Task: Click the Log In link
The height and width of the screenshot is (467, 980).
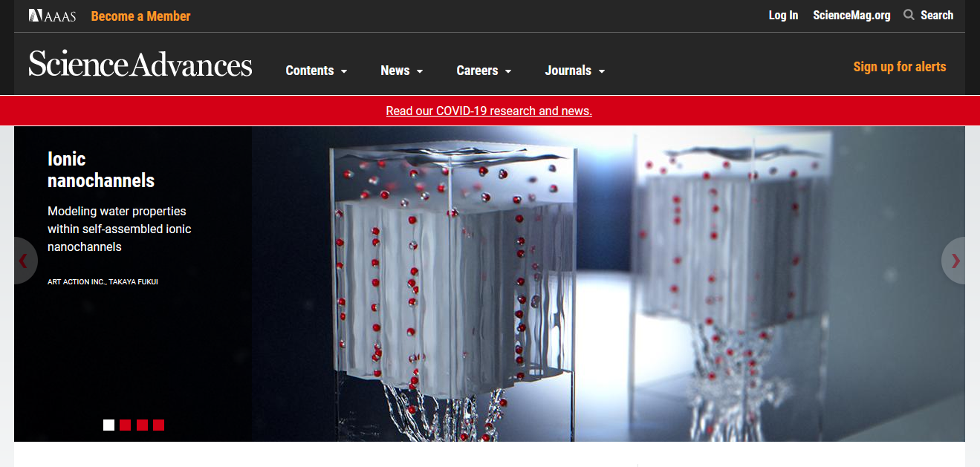Action: [x=783, y=15]
